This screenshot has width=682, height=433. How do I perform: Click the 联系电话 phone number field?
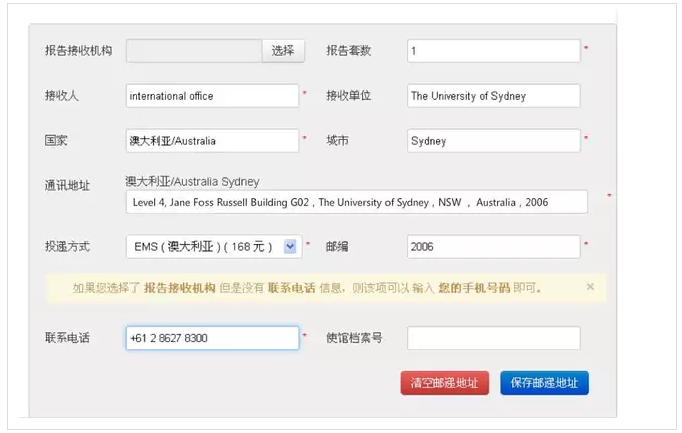point(213,338)
